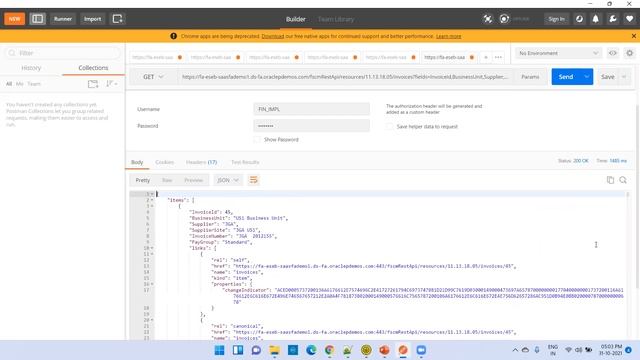Click into the request URL field
The width and height of the screenshot is (640, 360).
coord(345,77)
